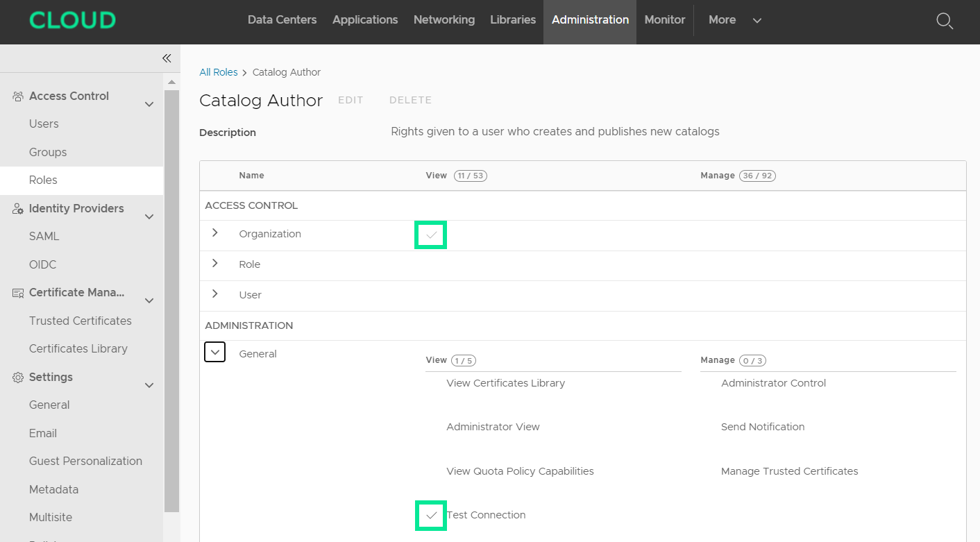Screen dimensions: 980x542
Task: Click the Name column header
Action: [x=251, y=176]
